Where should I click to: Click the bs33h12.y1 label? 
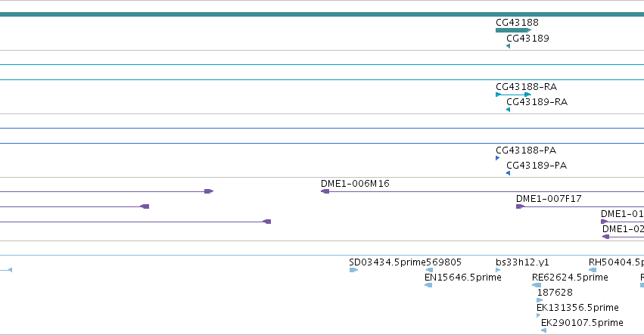pos(522,262)
